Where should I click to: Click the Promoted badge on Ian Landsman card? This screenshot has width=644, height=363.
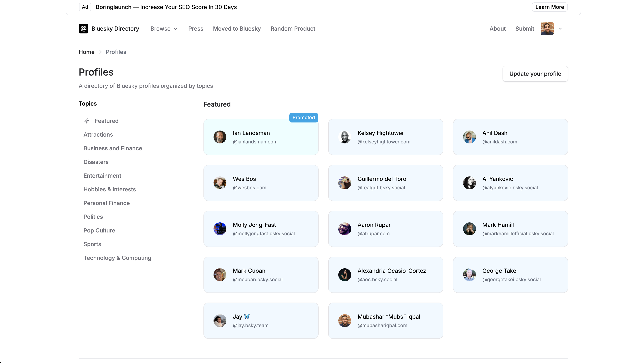pyautogui.click(x=303, y=118)
